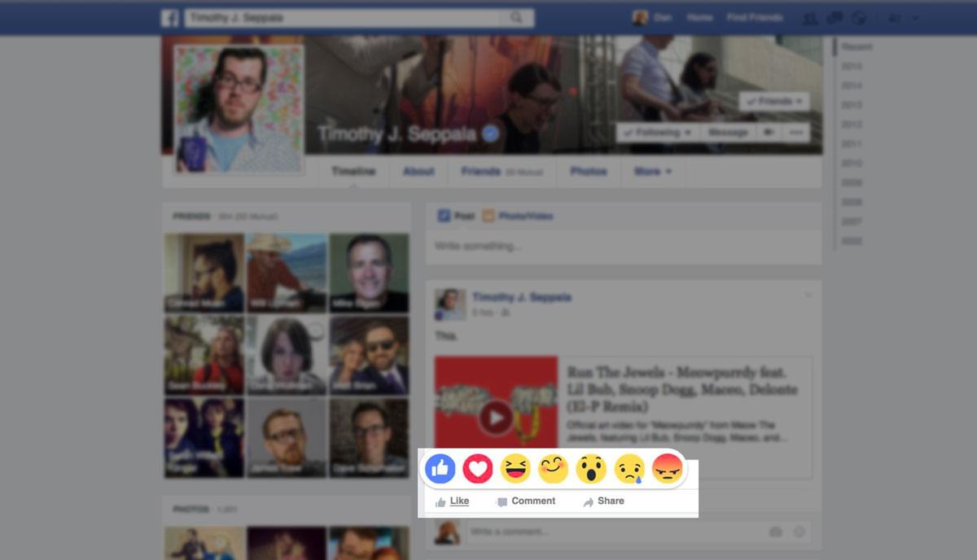The image size is (977, 560).
Task: Select the Sad crying reaction
Action: click(x=628, y=468)
